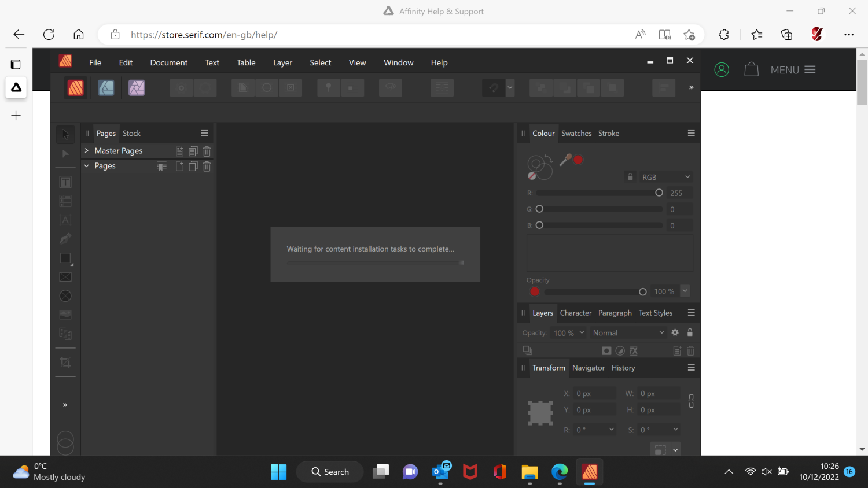Pick the Picture Frame Ellipse tool
Viewport: 868px width, 488px height.
(x=65, y=296)
